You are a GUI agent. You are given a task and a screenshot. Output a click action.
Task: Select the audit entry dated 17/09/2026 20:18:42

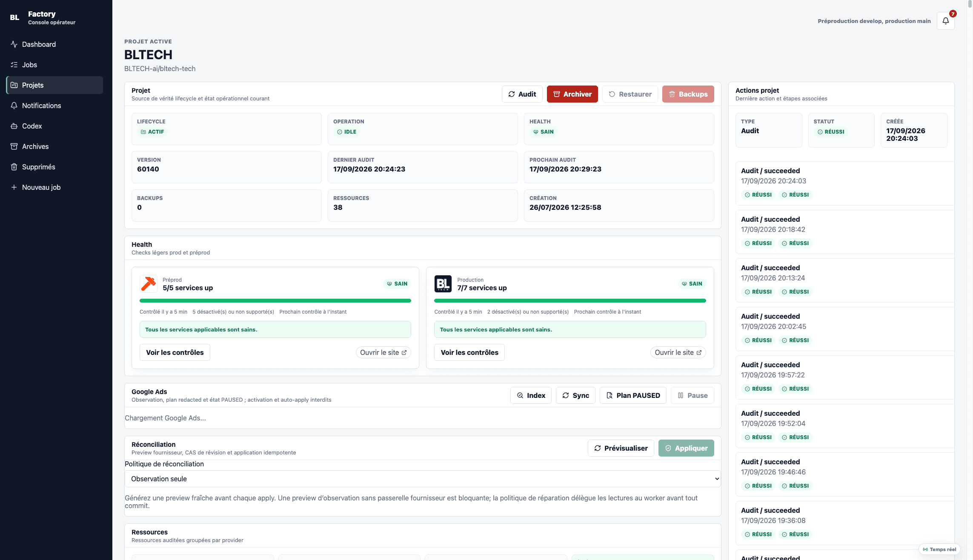pyautogui.click(x=844, y=231)
